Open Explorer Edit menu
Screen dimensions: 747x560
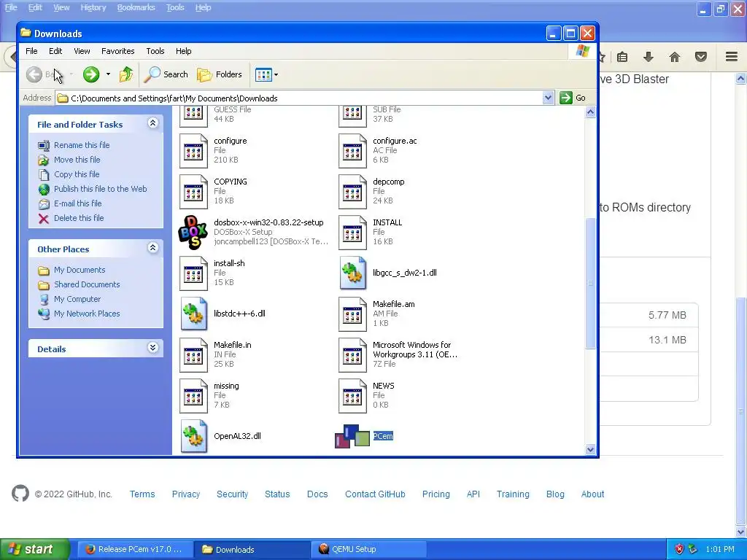[x=55, y=51]
